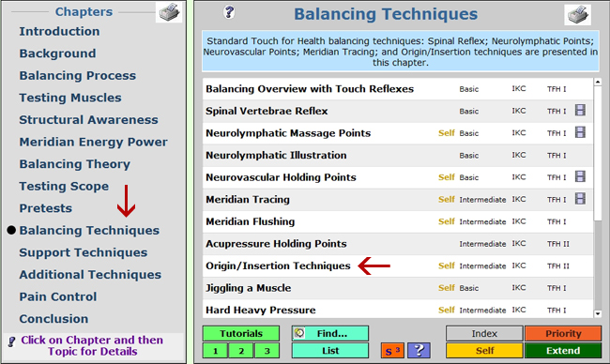Open the Support Techniques chapter
The width and height of the screenshot is (610, 364).
coord(84,252)
